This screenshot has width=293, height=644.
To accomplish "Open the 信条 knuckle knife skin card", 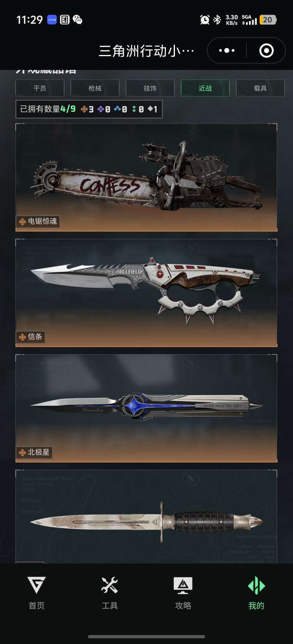I will 146,293.
